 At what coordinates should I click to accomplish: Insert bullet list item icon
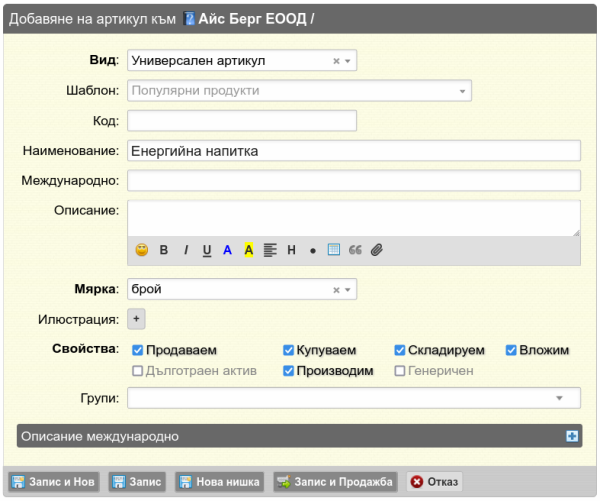pyautogui.click(x=313, y=251)
